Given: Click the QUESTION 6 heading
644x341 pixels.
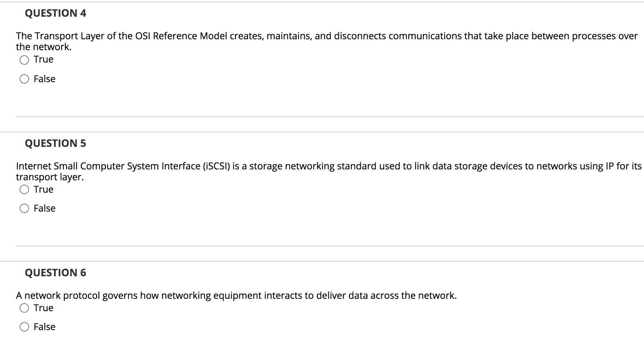Looking at the screenshot, I should pos(56,273).
